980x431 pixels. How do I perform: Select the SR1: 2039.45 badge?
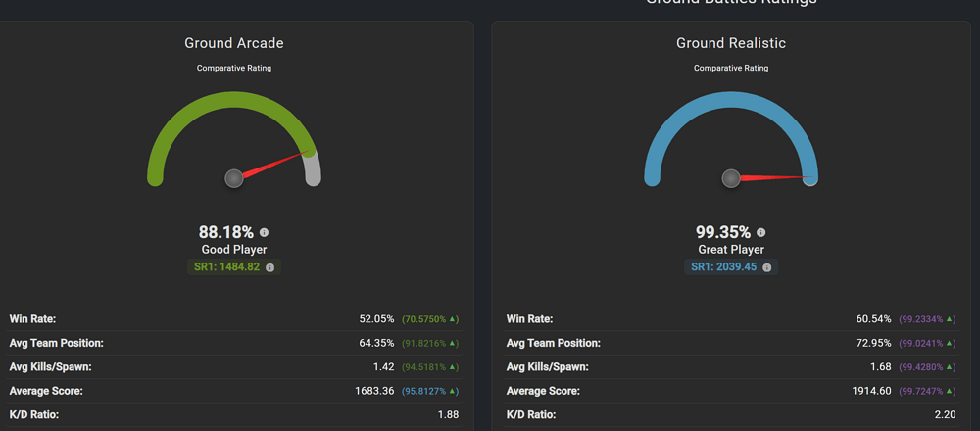point(724,267)
